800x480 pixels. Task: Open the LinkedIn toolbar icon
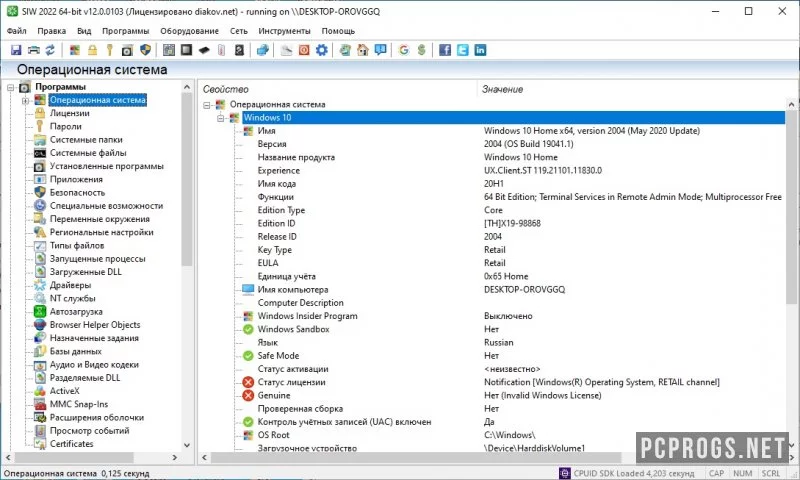[480, 50]
